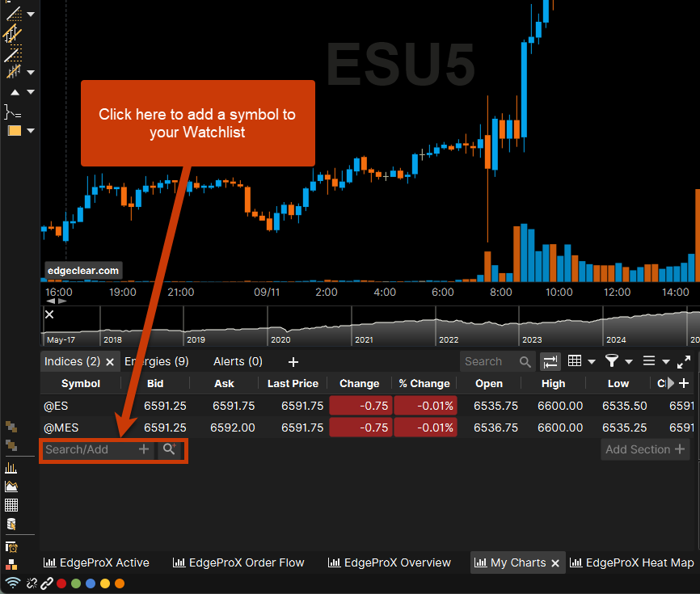Click the Search/Add symbol input field

coord(87,449)
